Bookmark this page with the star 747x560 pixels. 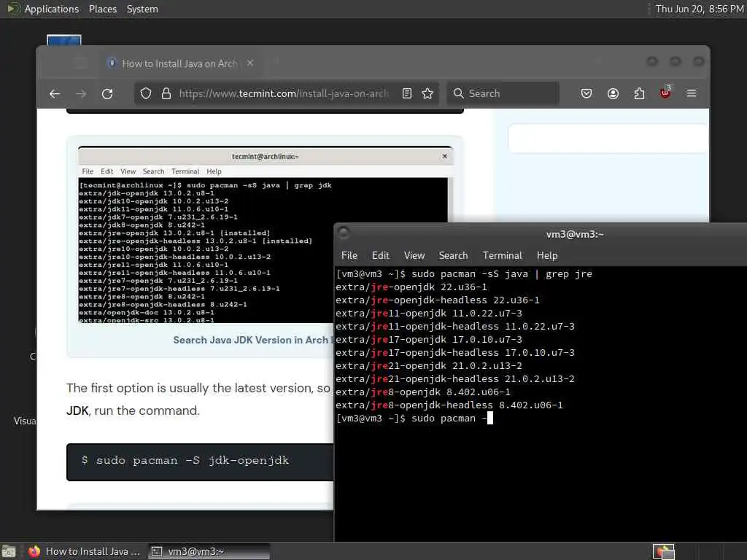tap(427, 93)
